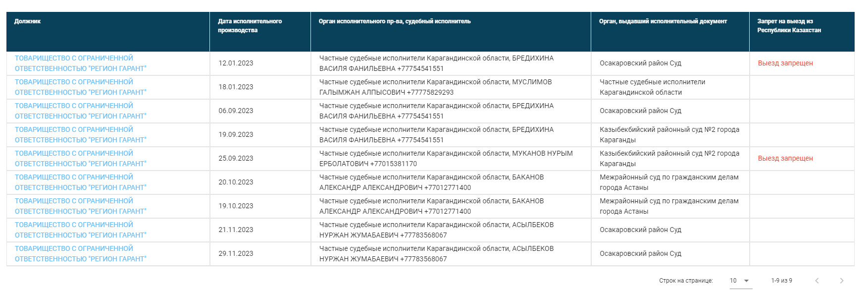The image size is (868, 298).
Task: Click debtor name in 20.10.2023 row
Action: pyautogui.click(x=80, y=182)
